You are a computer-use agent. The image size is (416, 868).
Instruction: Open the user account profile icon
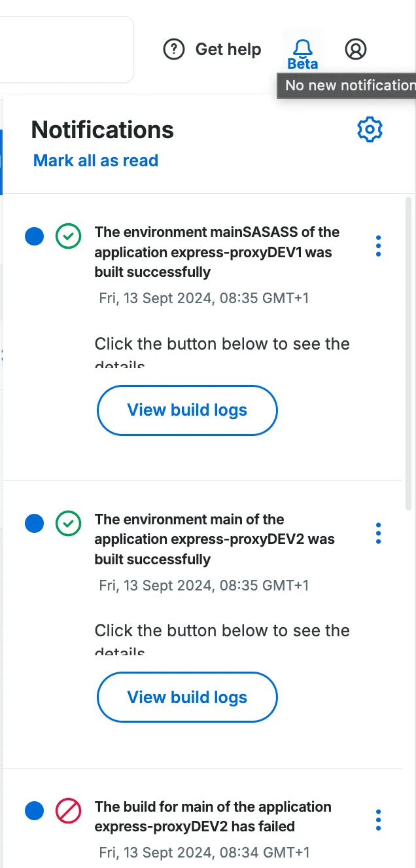tap(355, 48)
